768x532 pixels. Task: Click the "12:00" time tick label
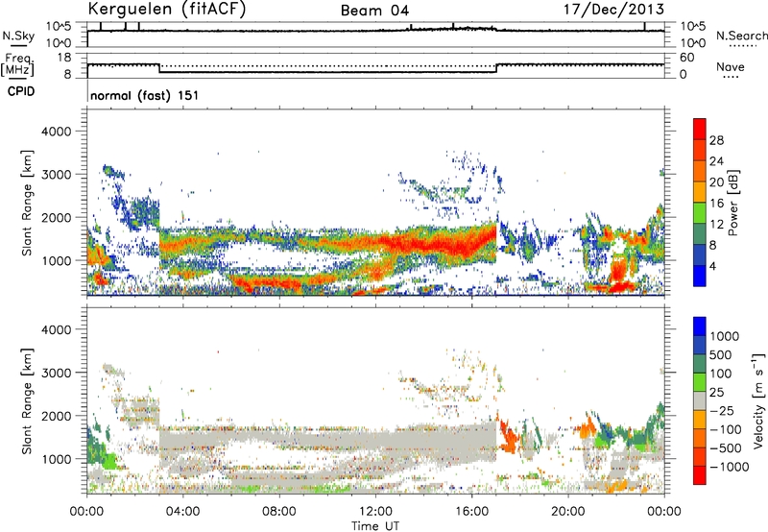[x=375, y=512]
